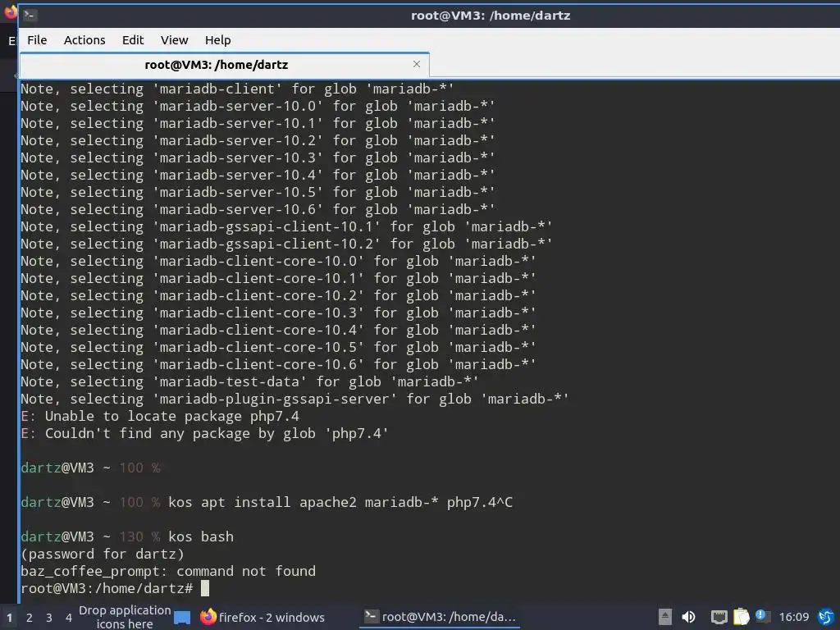
Task: Click the 'Drop application icons here' area
Action: (125, 617)
